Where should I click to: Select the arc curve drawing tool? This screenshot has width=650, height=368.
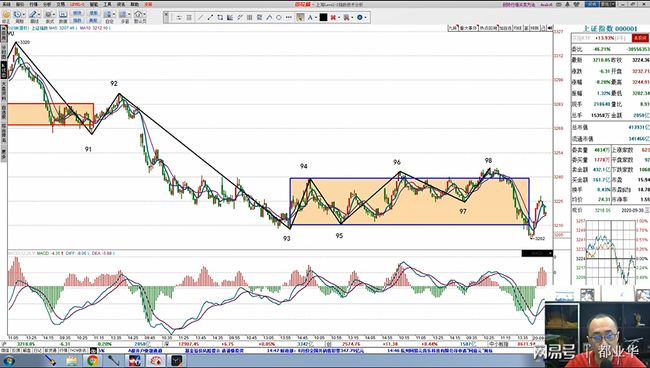click(269, 17)
